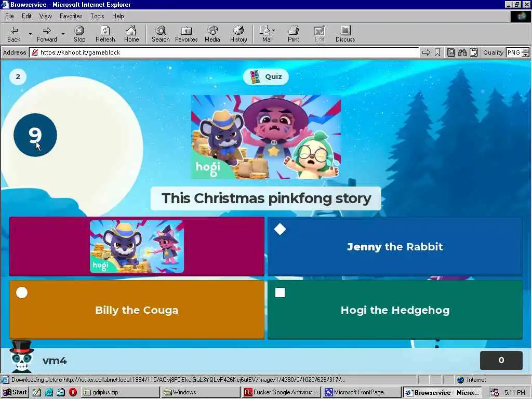Click the system tray scheduler icon
532x399 pixels.
tap(495, 392)
